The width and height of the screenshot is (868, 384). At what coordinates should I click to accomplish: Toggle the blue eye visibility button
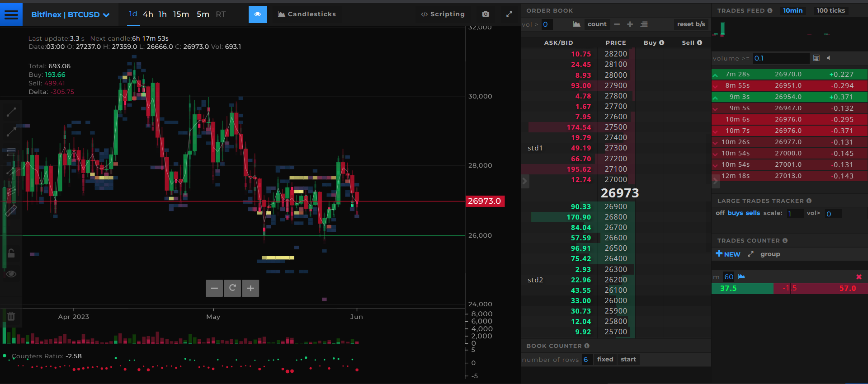click(257, 14)
